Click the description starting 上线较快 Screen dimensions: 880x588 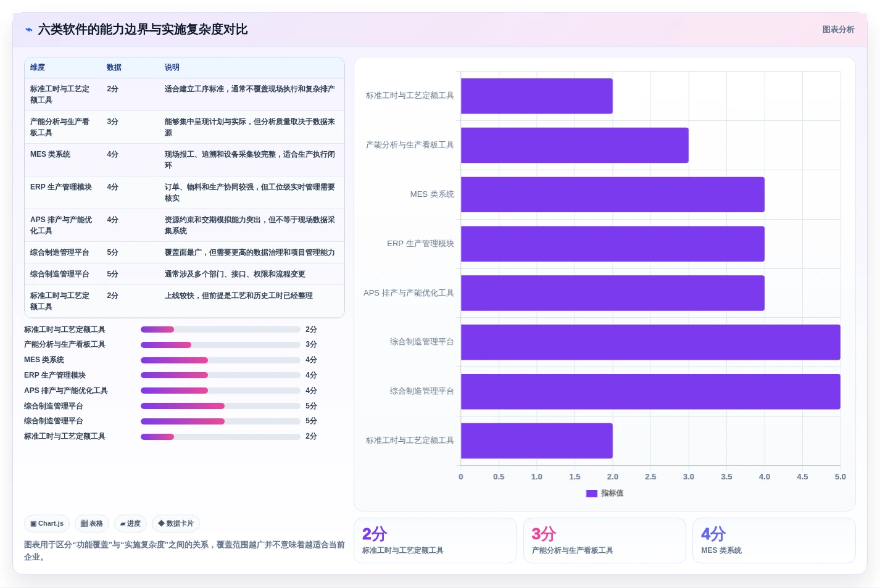tap(238, 296)
